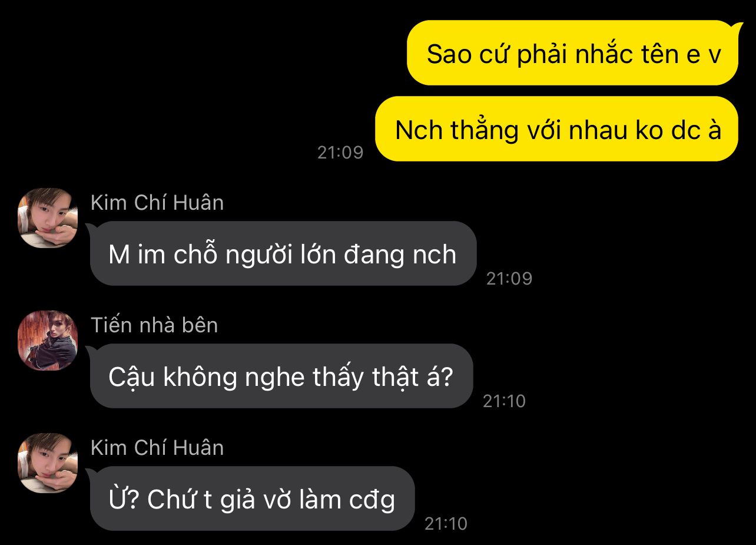The width and height of the screenshot is (756, 545).
Task: Select the 'Sao cứ phải nhắc tên e v' bubble
Action: pyautogui.click(x=572, y=53)
